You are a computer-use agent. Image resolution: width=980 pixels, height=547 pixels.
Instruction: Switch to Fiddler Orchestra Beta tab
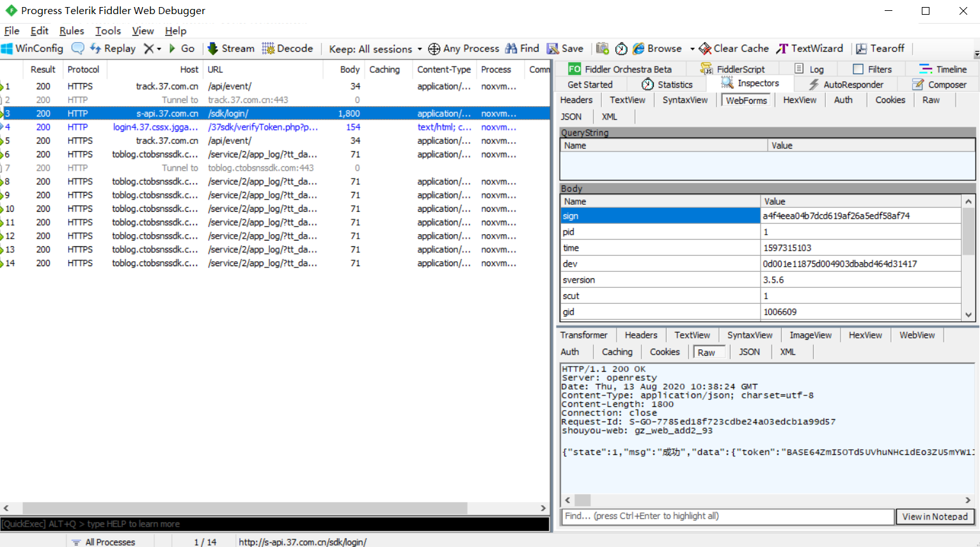[x=620, y=69]
